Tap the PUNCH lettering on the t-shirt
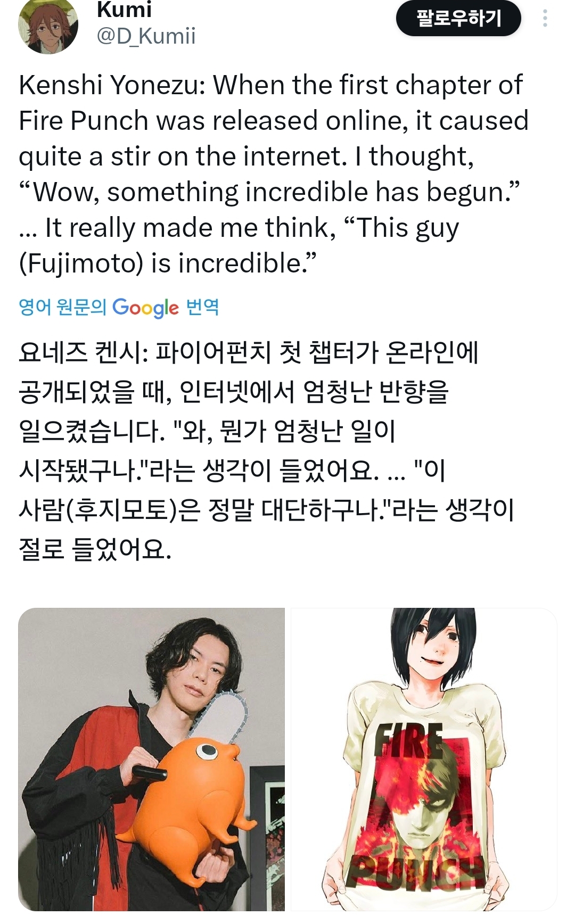This screenshot has height=924, width=575. pyautogui.click(x=415, y=872)
